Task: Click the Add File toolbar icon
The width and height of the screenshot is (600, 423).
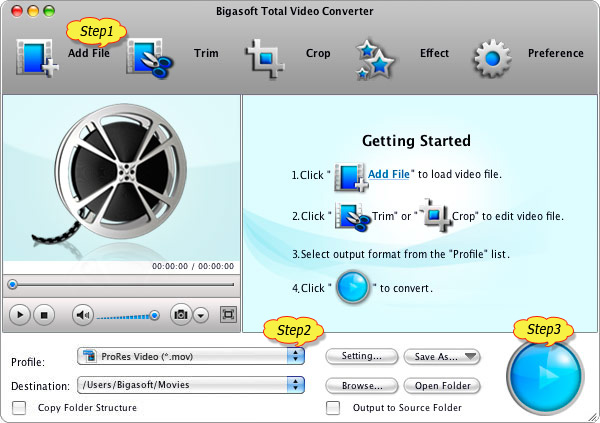Action: 37,58
